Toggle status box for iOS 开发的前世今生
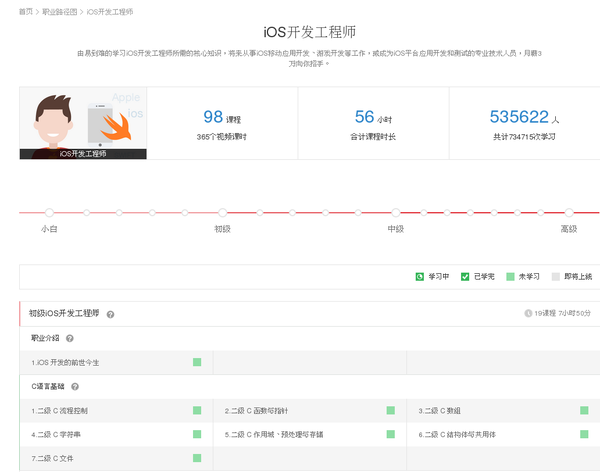The height and width of the screenshot is (472, 600). (x=197, y=362)
